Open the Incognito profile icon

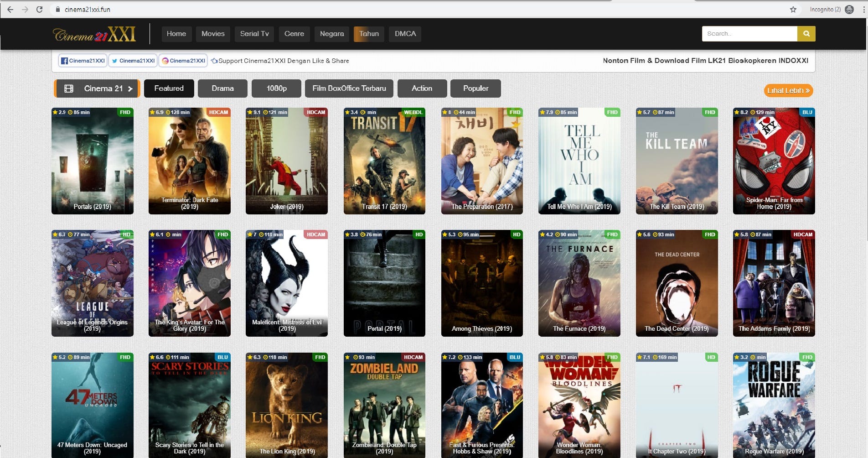pos(849,9)
